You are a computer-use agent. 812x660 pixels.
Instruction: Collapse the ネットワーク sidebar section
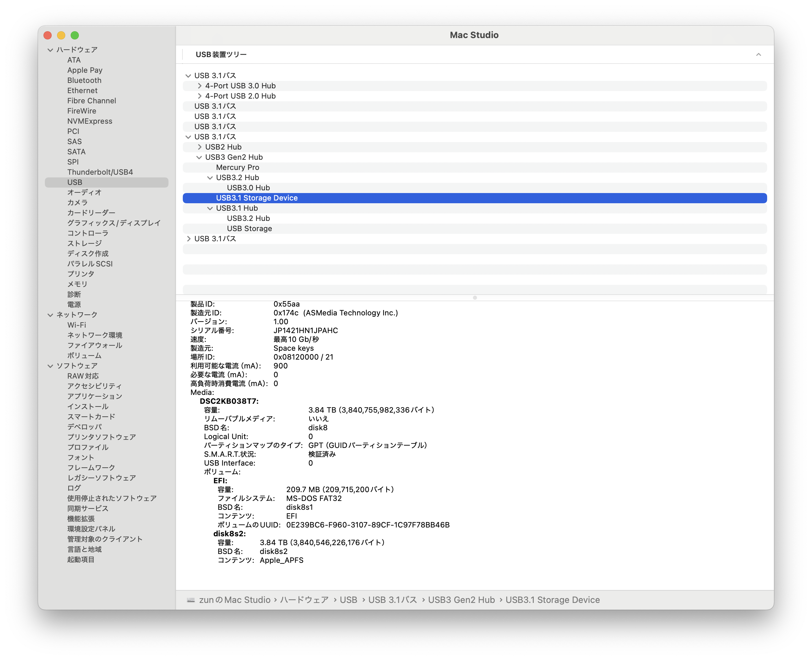50,315
